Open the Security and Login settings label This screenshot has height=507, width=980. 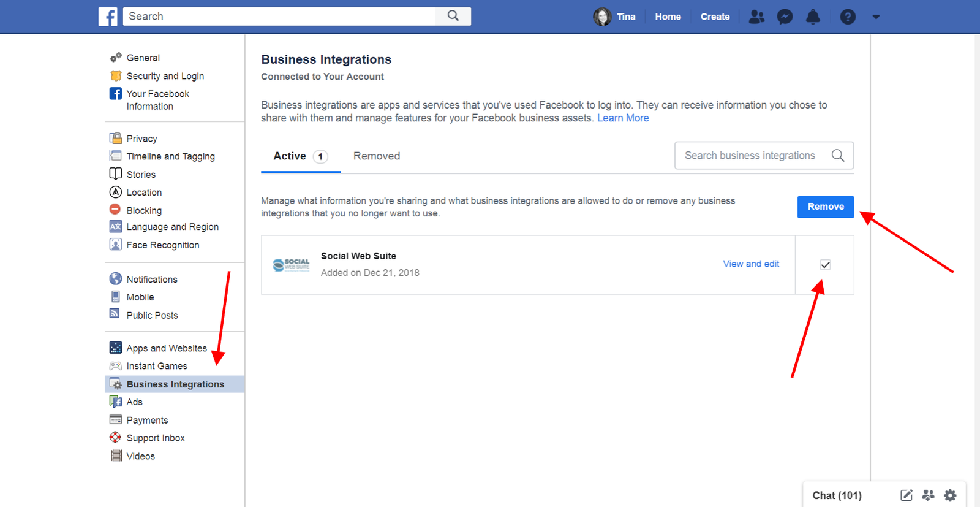tap(165, 76)
